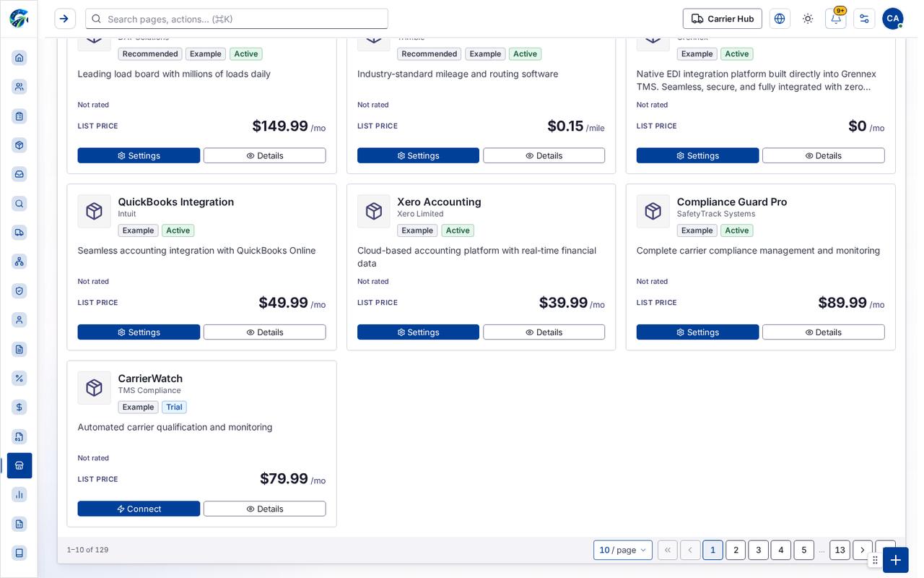The width and height of the screenshot is (924, 578).
Task: Click Connect on the CarrierWatch card
Action: tap(139, 509)
